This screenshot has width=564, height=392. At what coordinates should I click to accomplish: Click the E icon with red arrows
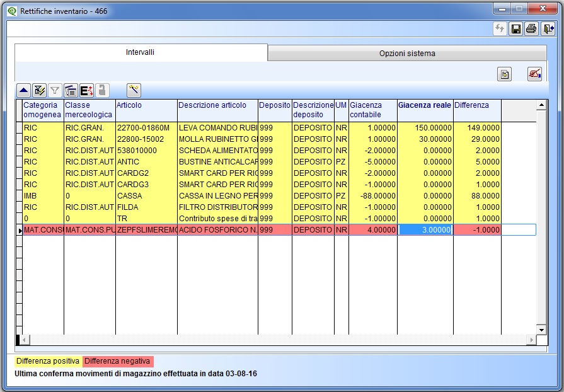86,90
